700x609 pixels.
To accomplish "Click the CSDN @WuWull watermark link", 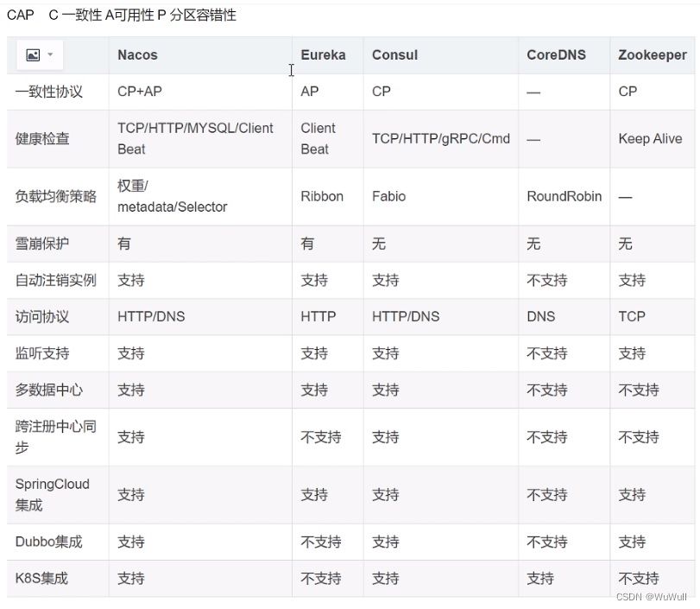I will click(x=653, y=597).
